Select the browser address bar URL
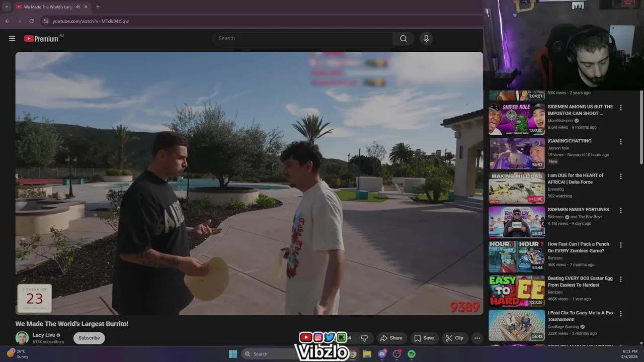Screen dimensions: 644x362 coord(91,21)
